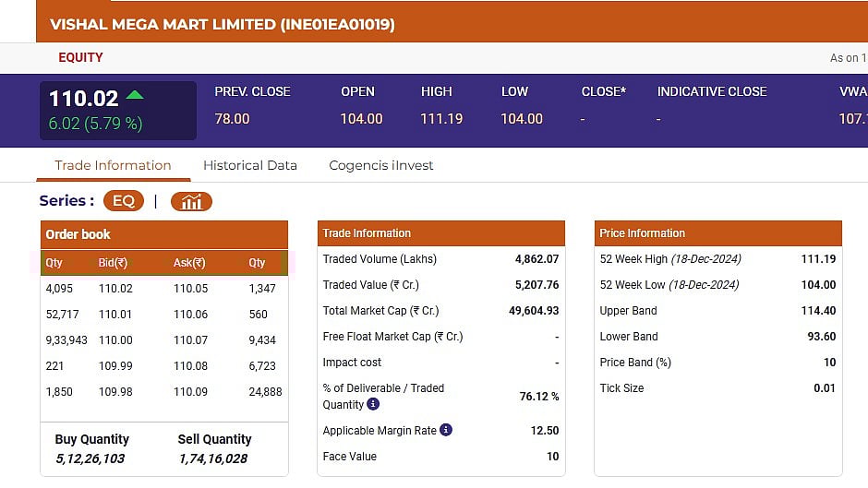The width and height of the screenshot is (868, 488).
Task: Click the Face Value label
Action: point(350,457)
